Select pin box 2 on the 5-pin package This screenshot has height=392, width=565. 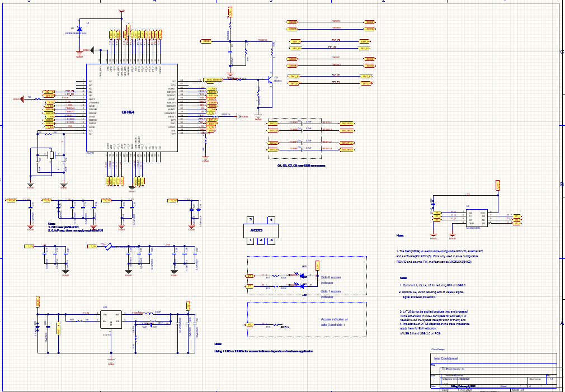point(261,240)
